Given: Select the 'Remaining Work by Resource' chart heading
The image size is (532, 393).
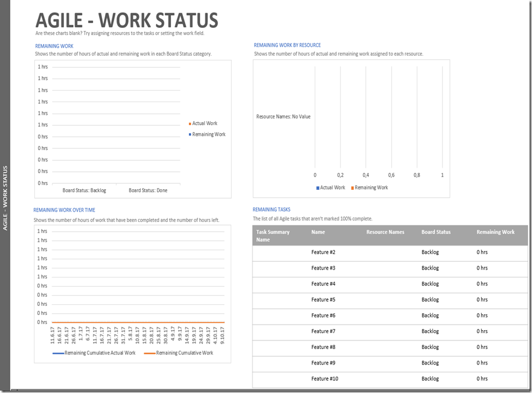Looking at the screenshot, I should tap(287, 45).
